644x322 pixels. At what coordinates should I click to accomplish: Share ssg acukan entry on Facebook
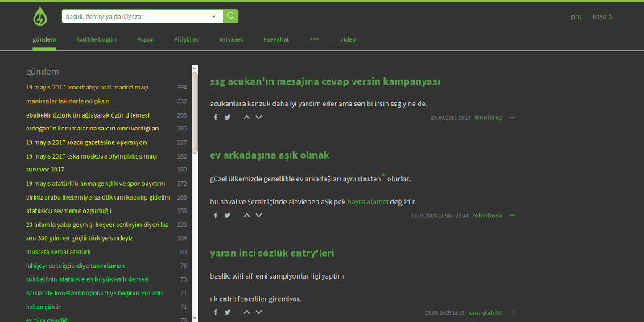215,117
